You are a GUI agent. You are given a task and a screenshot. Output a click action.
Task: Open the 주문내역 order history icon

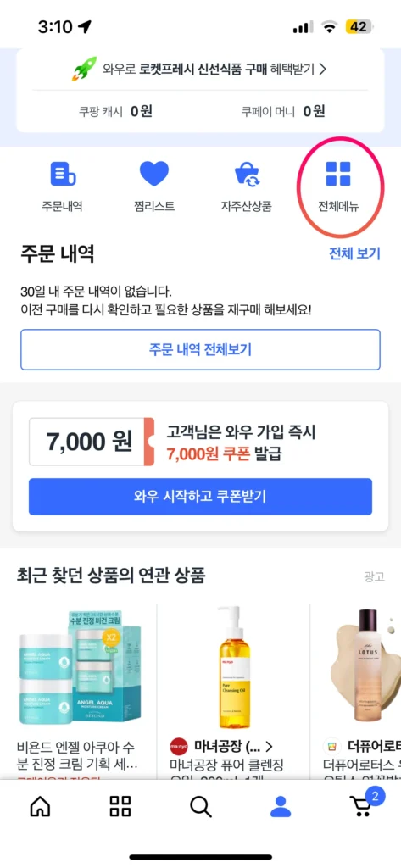63,175
